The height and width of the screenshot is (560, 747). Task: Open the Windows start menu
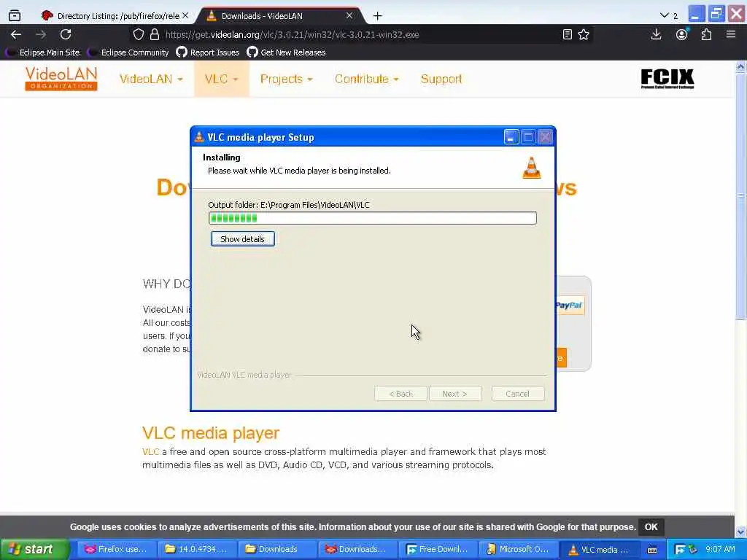34,550
